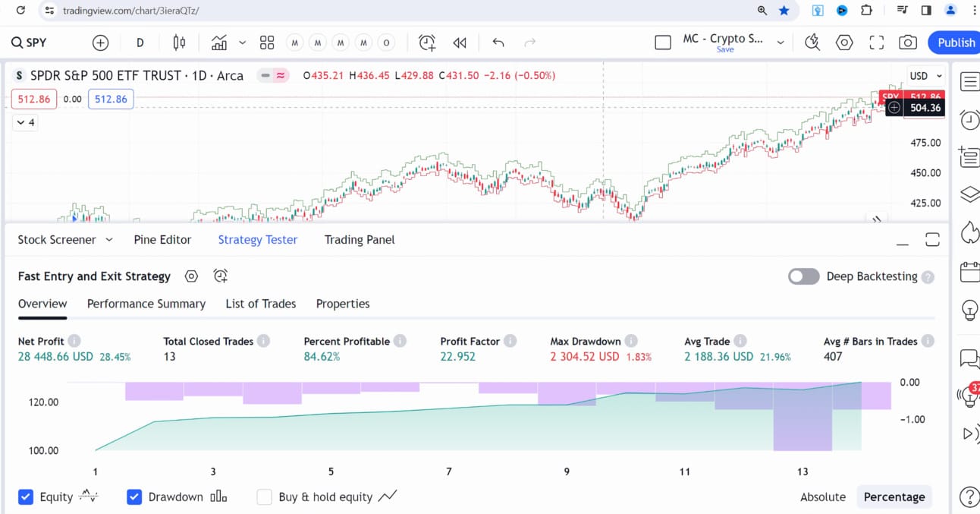This screenshot has width=980, height=514.
Task: Open the layout setup square icon
Action: tap(663, 43)
